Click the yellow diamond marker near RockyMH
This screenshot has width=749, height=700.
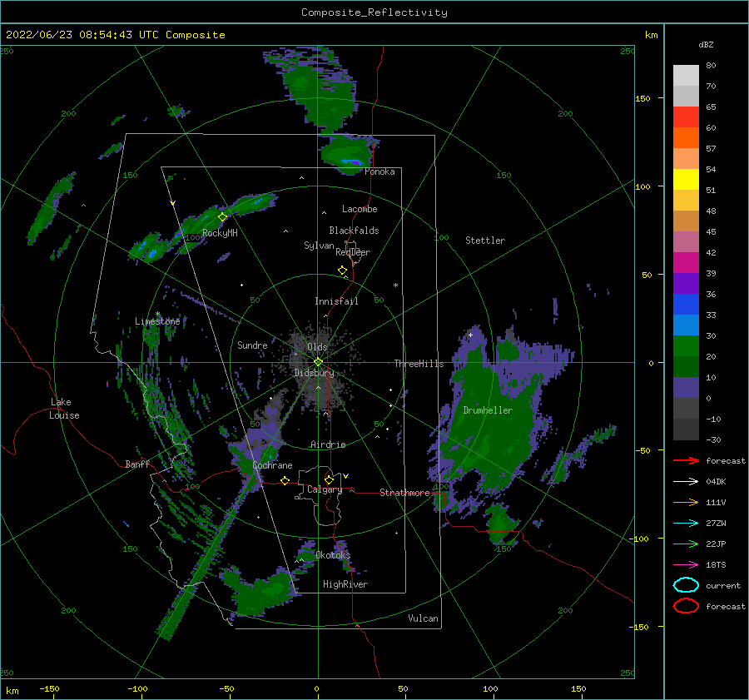coord(222,217)
